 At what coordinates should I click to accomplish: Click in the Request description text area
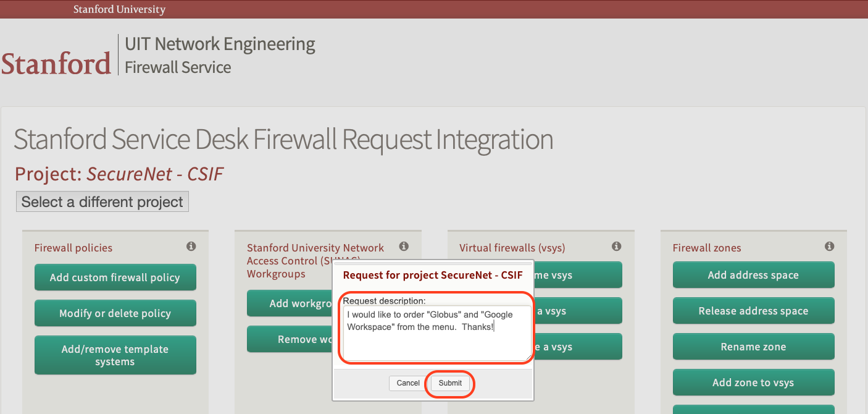click(x=436, y=333)
